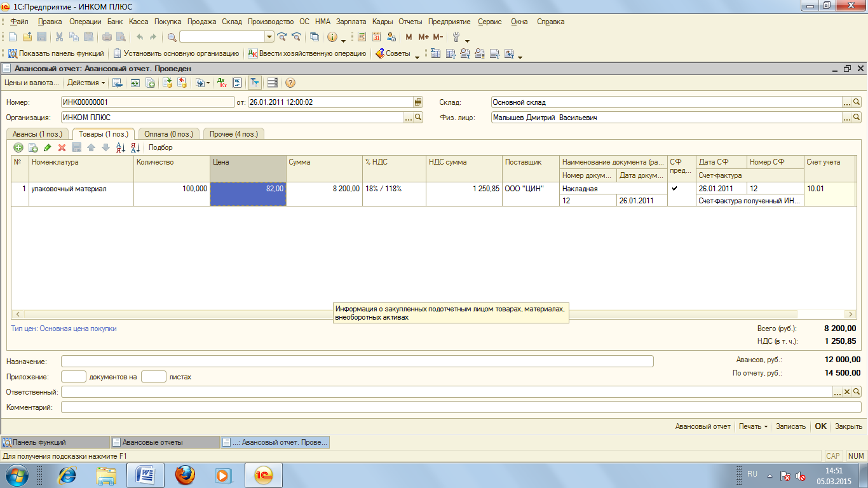Open the Файл menu
The width and height of the screenshot is (868, 488).
click(19, 22)
